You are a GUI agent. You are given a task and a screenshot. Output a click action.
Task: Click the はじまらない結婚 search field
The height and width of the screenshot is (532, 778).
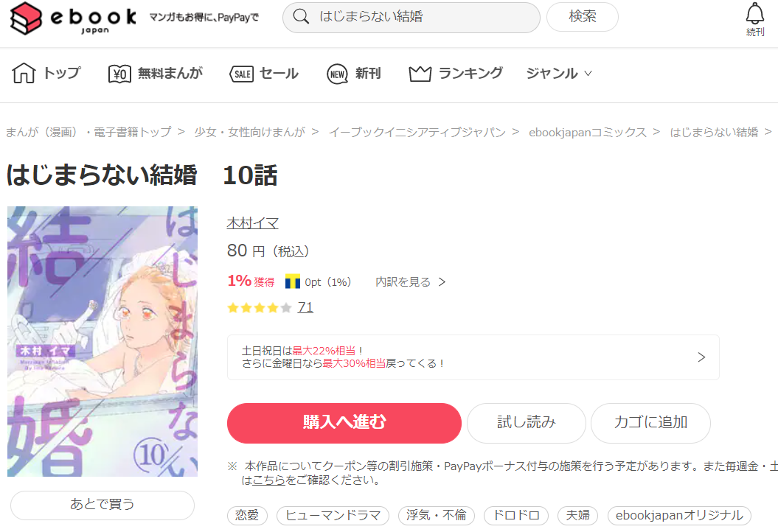[411, 17]
